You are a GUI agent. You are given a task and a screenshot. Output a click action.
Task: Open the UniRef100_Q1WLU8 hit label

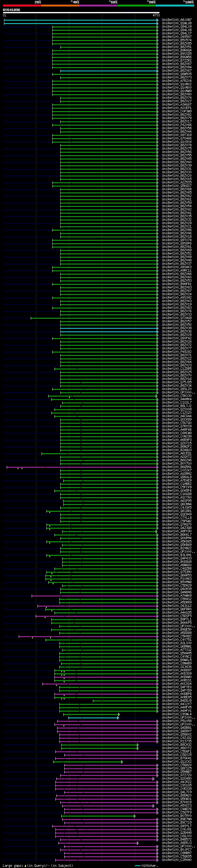point(177,23)
